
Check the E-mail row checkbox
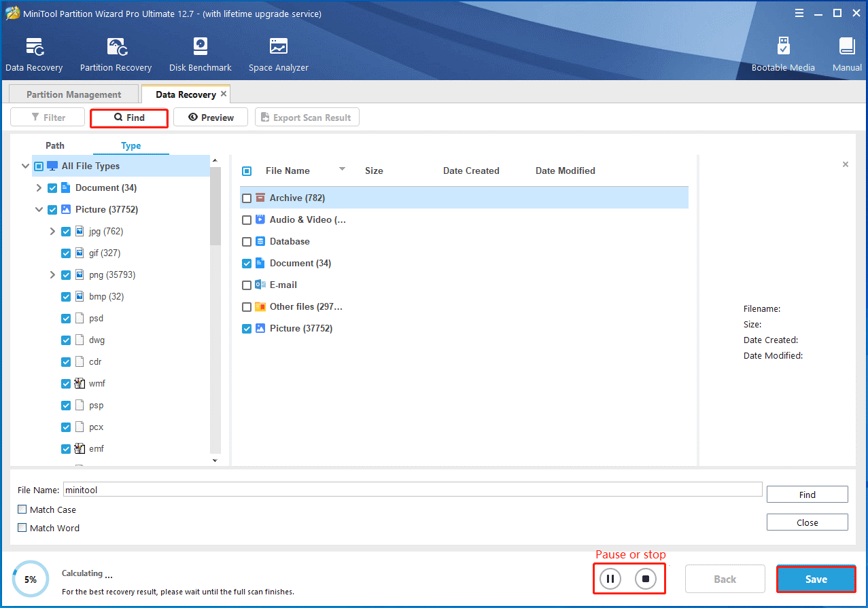(247, 285)
